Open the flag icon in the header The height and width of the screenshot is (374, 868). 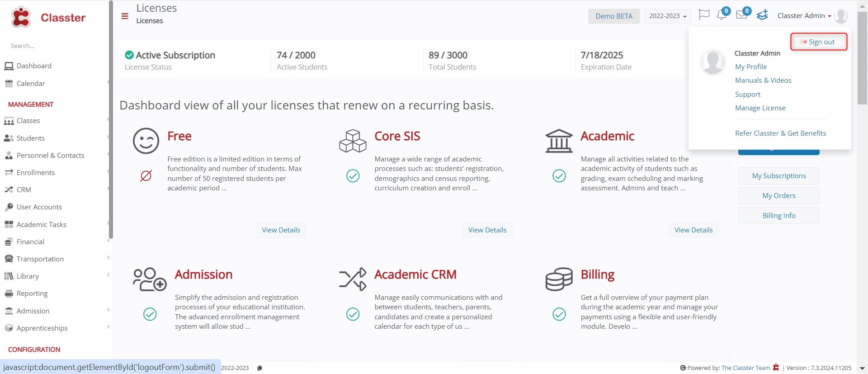704,15
